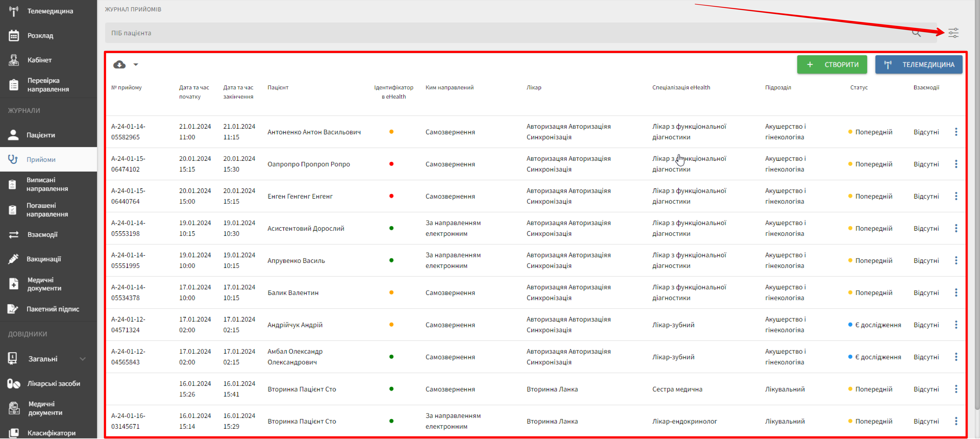Screen dimensions: 980x439
Task: Open row menu for Андрійчук Андрій
Action: [956, 325]
